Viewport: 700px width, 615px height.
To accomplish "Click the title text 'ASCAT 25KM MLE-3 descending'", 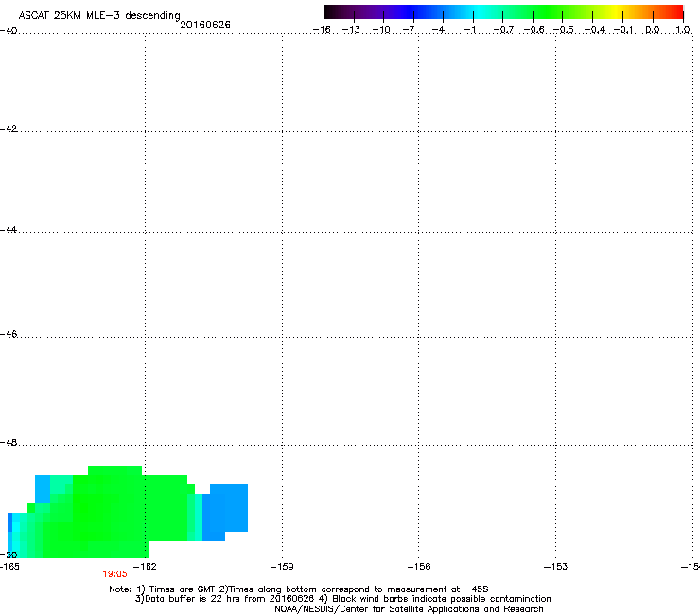I will tap(99, 15).
